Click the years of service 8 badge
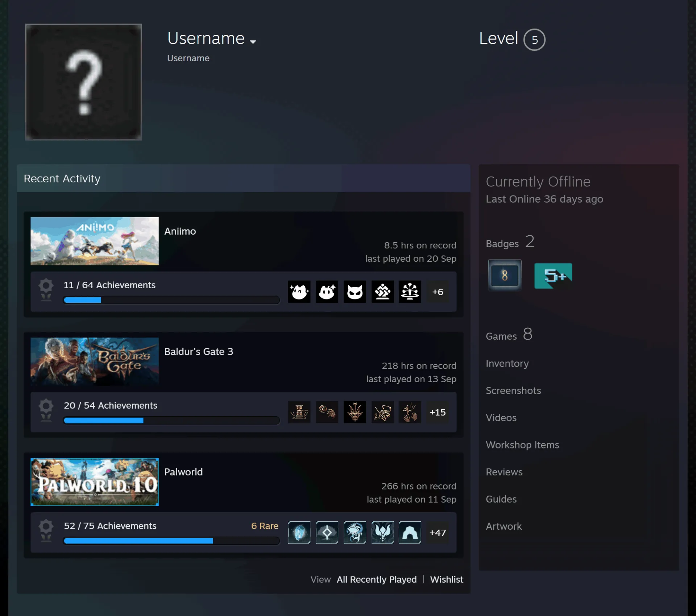Viewport: 696px width, 616px height. coord(505,276)
